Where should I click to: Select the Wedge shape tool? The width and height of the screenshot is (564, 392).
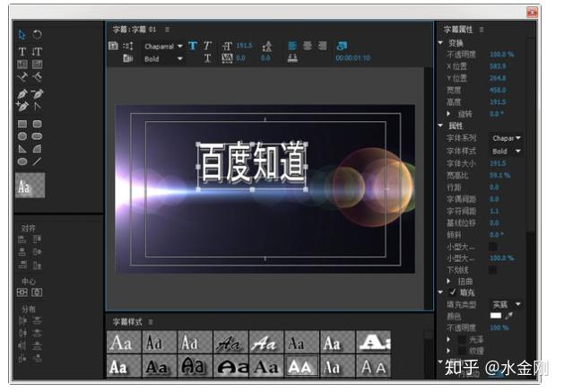tap(22, 149)
